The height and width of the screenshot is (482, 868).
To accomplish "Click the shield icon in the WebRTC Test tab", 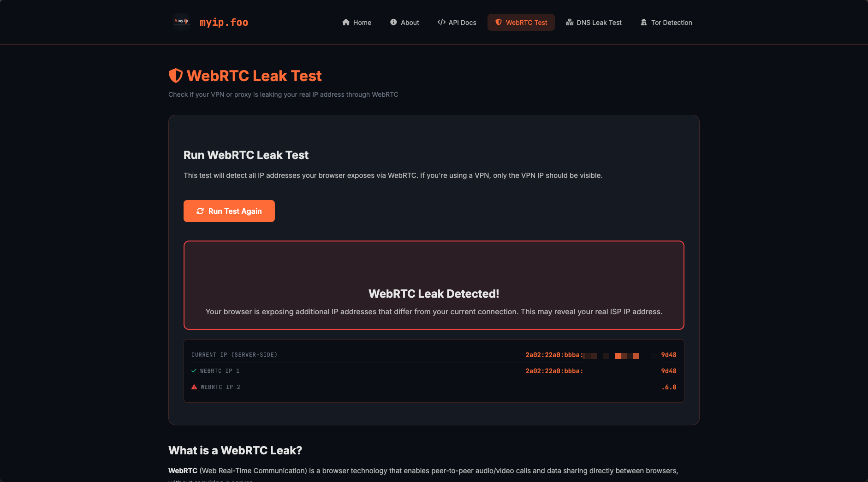I will pos(499,22).
